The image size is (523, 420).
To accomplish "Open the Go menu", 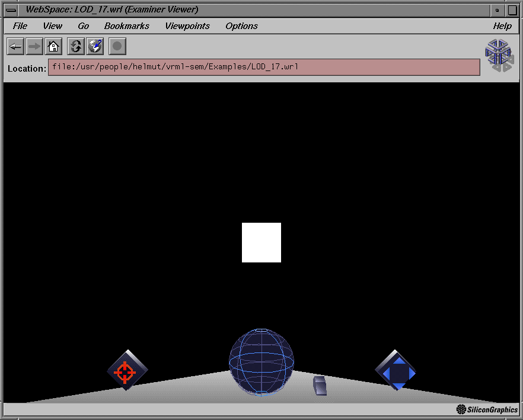I will (84, 26).
